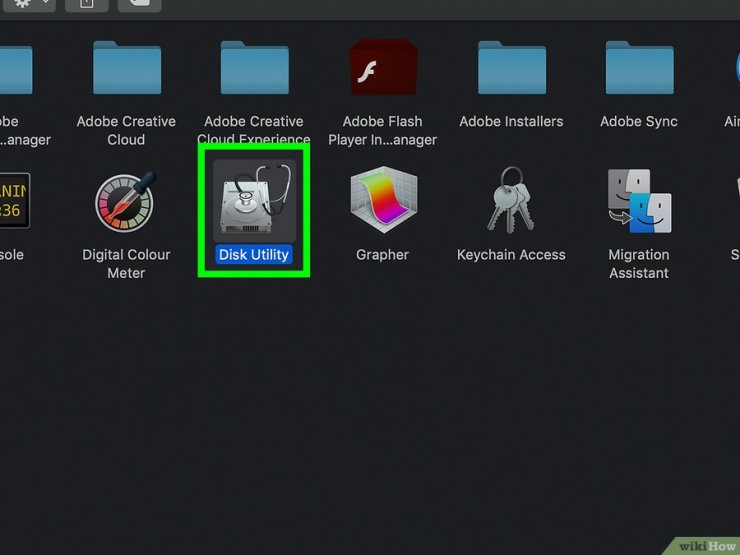
Task: Click the 'Migration Assistant' label
Action: click(639, 264)
